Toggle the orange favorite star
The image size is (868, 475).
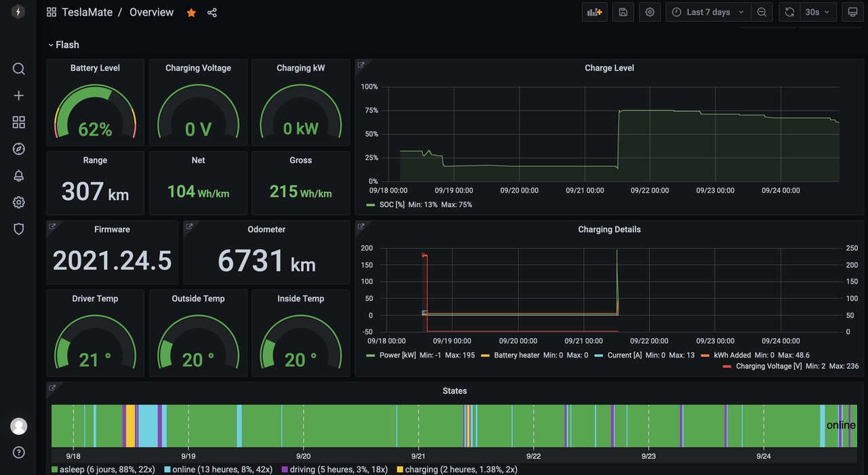coord(191,12)
